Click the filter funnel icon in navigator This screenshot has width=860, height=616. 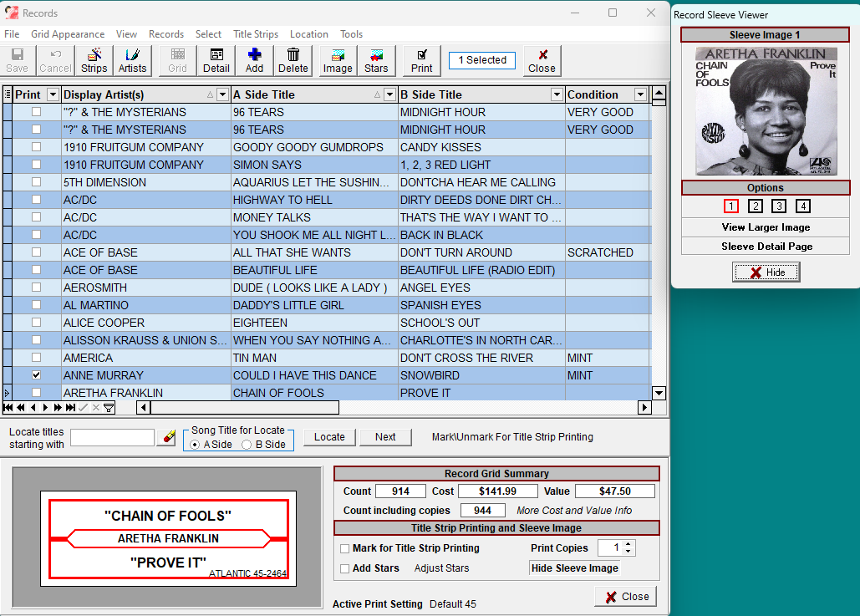click(109, 408)
